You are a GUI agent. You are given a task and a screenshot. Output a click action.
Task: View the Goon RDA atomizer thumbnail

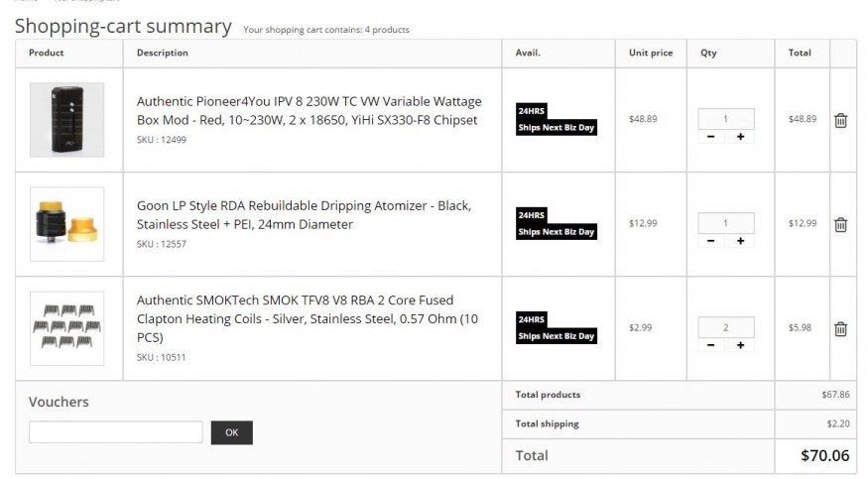click(x=66, y=224)
